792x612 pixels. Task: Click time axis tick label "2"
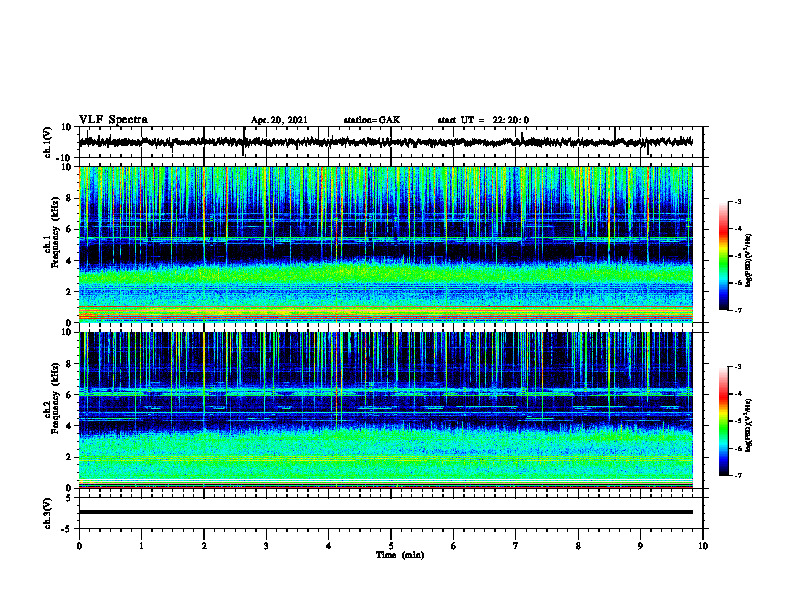tap(204, 546)
